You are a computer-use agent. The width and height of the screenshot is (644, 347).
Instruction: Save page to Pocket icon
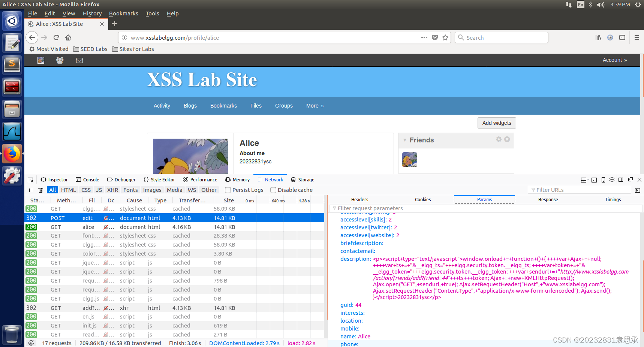pos(435,37)
